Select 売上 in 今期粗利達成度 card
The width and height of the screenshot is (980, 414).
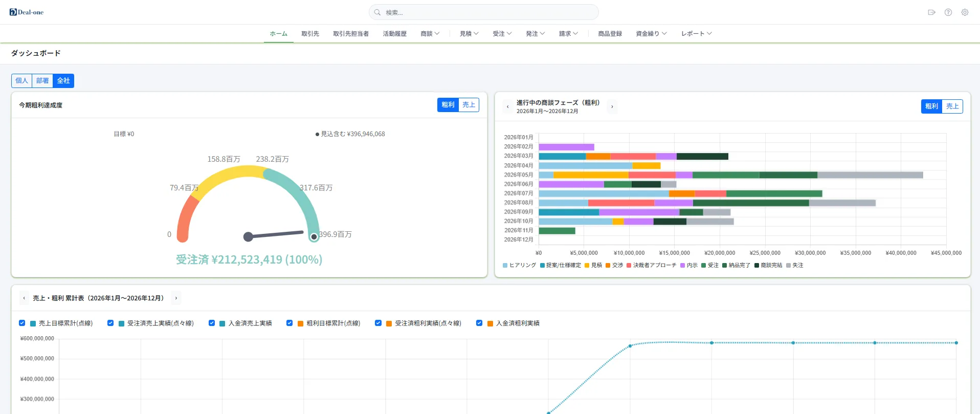click(x=469, y=105)
